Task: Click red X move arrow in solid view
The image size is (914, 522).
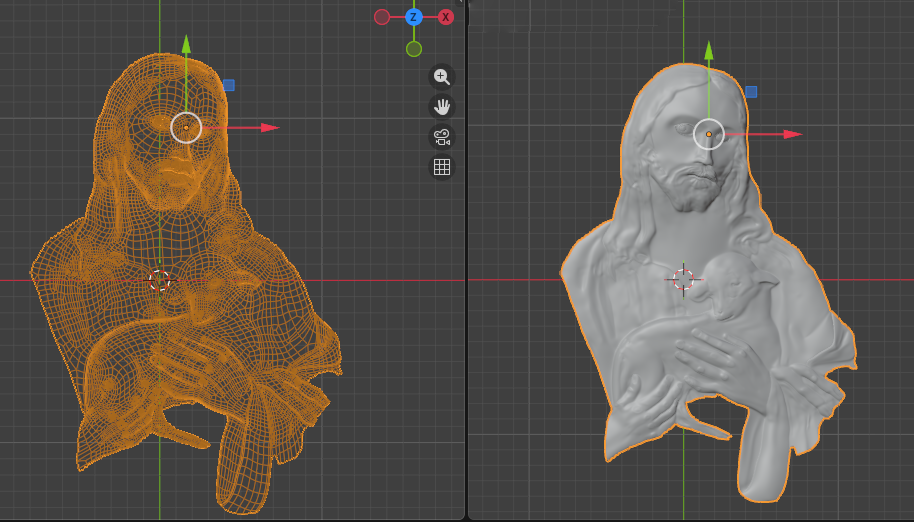Action: pos(792,134)
